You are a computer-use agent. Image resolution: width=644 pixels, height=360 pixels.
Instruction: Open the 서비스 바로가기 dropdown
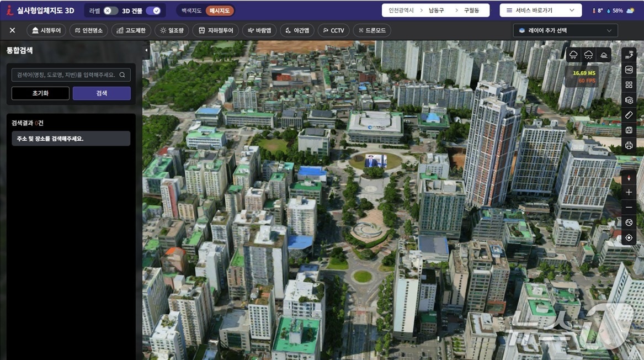point(540,10)
